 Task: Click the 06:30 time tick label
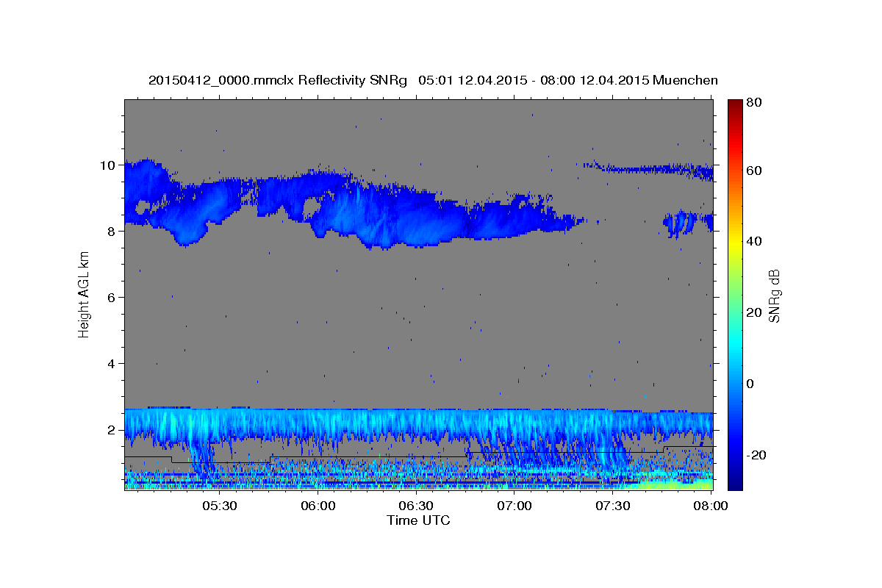click(x=416, y=506)
